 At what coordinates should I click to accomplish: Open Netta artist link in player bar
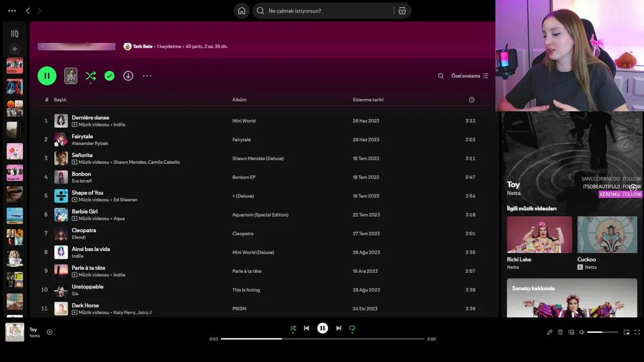coord(34,336)
